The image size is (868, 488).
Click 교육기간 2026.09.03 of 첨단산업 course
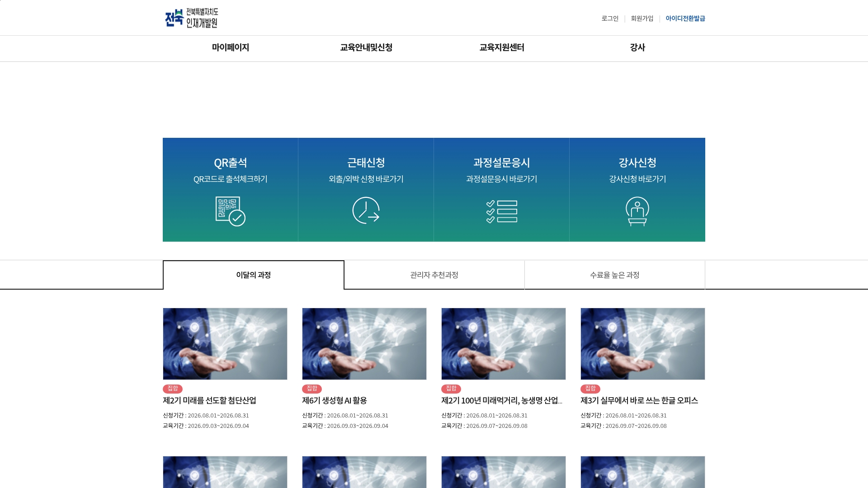pyautogui.click(x=206, y=426)
